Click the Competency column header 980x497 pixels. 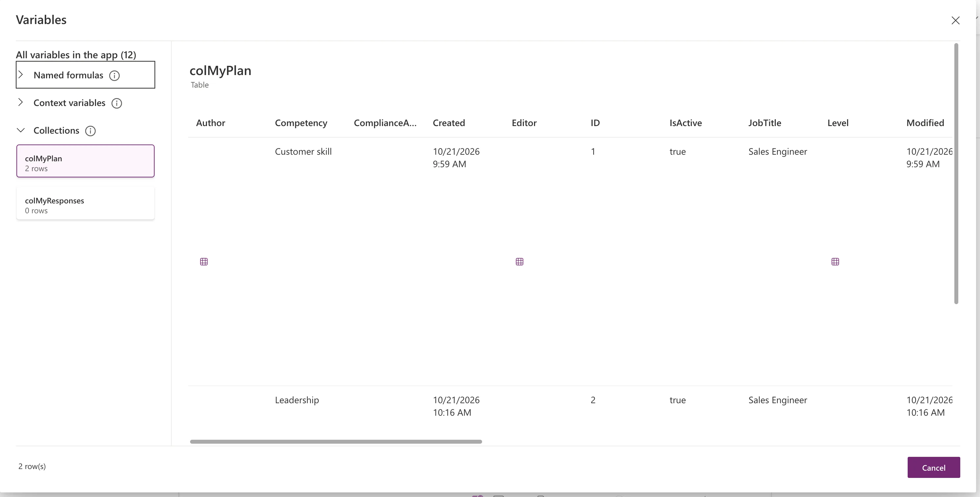point(301,123)
